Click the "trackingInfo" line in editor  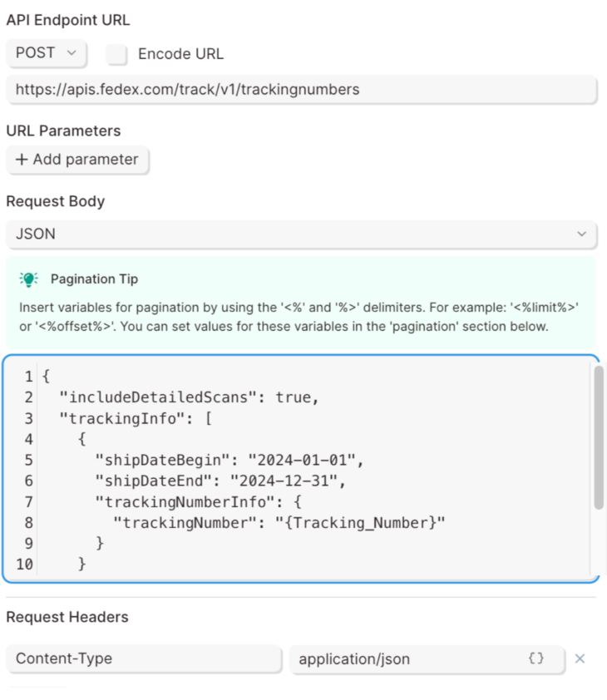pyautogui.click(x=136, y=419)
